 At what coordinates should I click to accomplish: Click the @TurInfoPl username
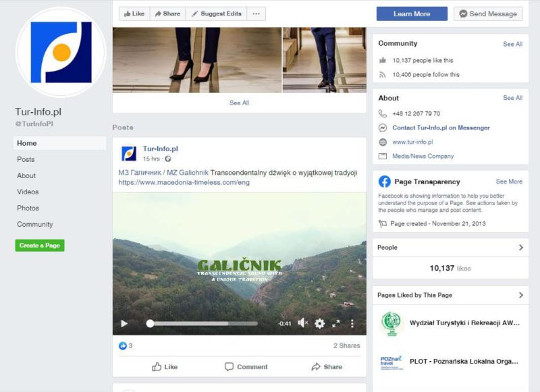coord(34,124)
